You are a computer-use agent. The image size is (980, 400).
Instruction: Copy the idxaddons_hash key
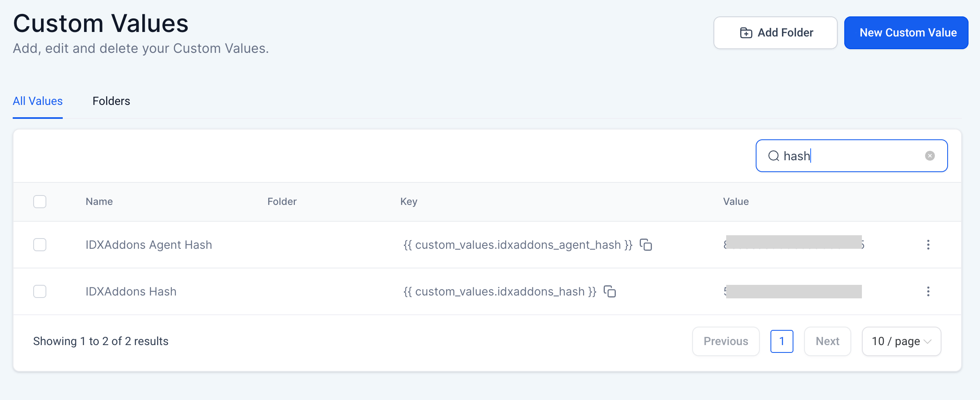tap(610, 291)
